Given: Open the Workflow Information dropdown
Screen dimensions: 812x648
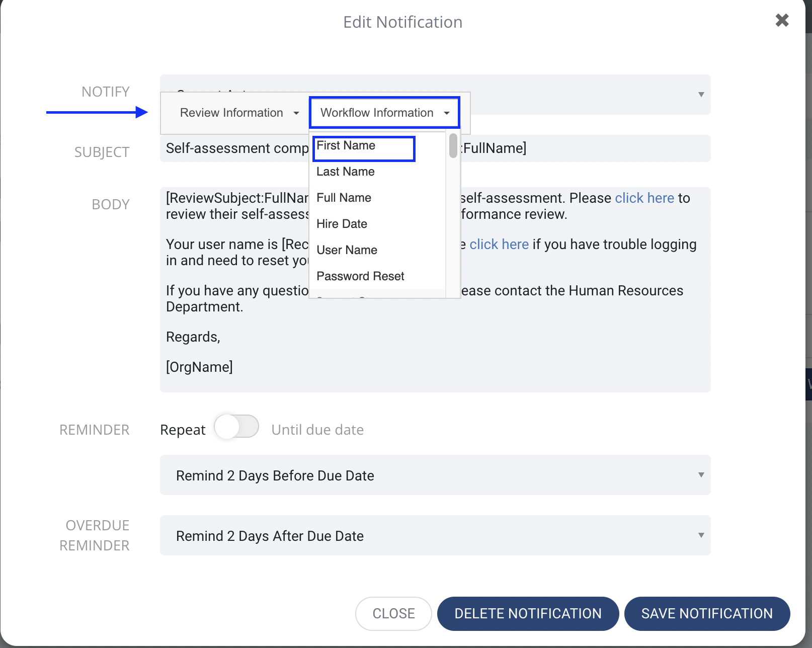Looking at the screenshot, I should point(384,113).
